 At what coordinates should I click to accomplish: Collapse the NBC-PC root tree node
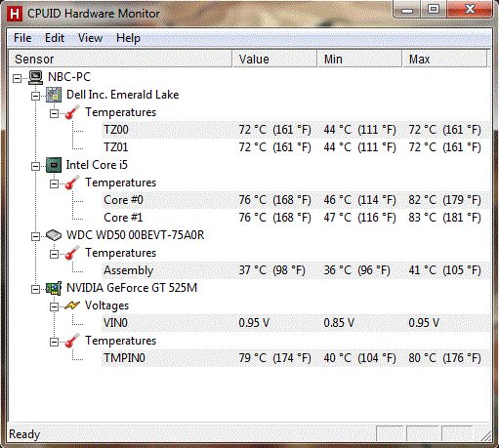click(17, 78)
